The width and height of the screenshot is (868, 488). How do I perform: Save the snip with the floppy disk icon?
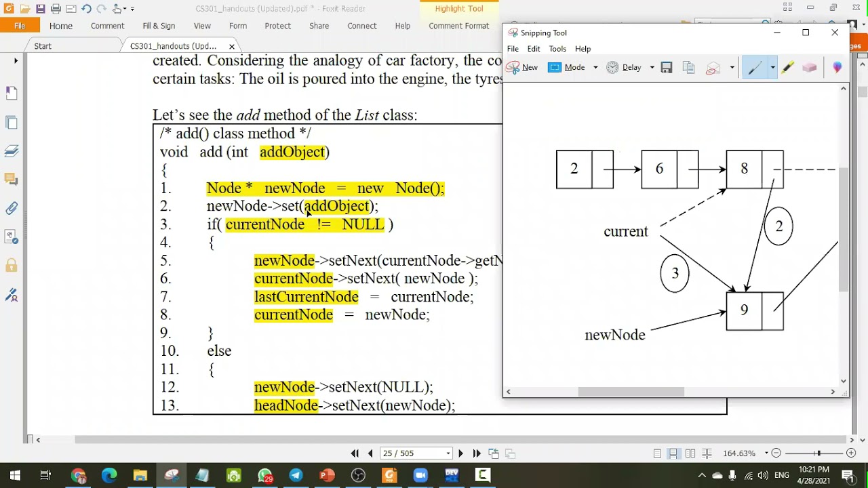pyautogui.click(x=667, y=67)
